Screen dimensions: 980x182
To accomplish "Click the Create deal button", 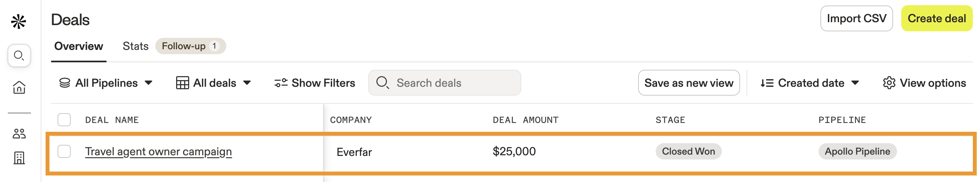I will [x=936, y=18].
